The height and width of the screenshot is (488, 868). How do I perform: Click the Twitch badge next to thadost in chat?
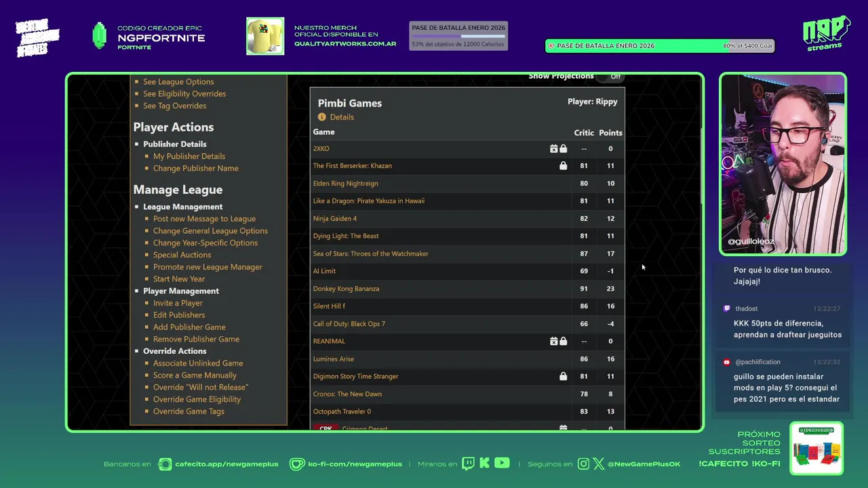[x=727, y=308]
